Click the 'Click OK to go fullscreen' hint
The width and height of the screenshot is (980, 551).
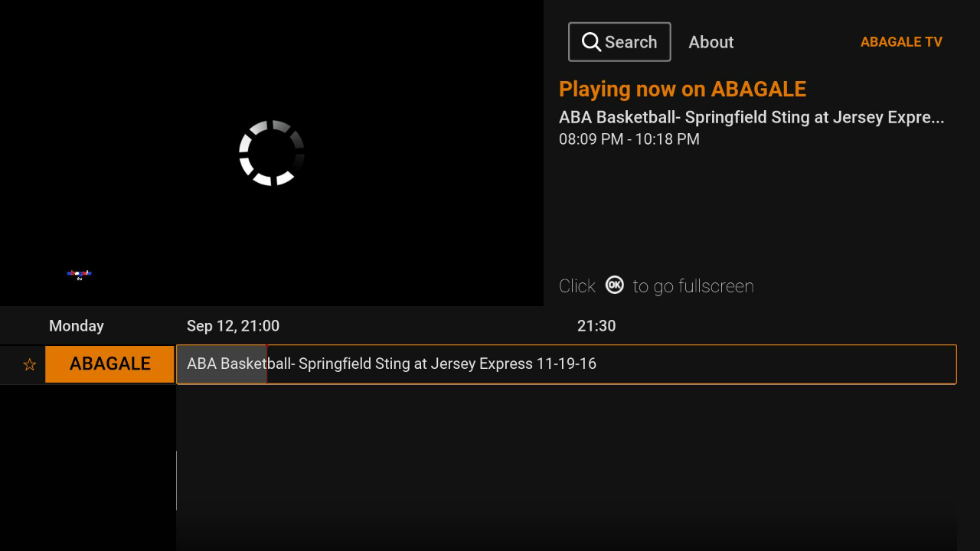click(x=656, y=285)
